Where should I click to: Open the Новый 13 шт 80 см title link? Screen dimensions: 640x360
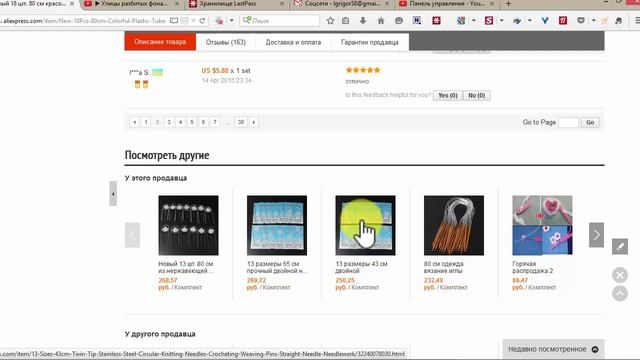(x=186, y=267)
